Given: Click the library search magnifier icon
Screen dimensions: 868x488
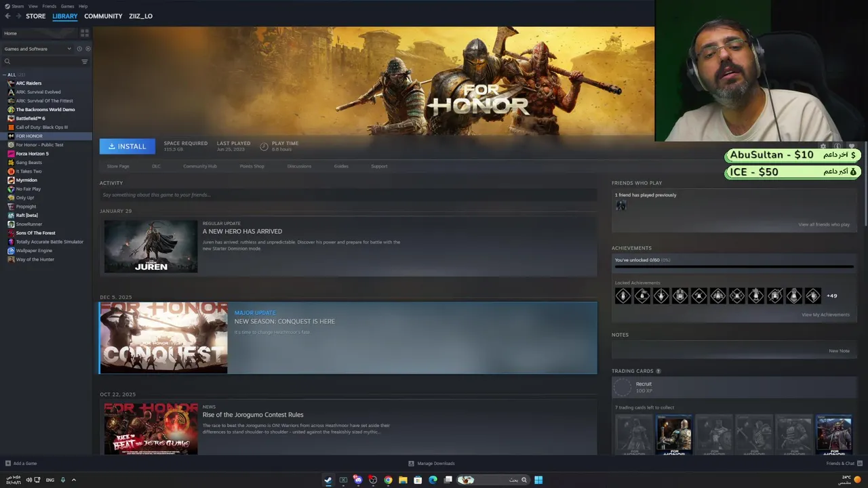Looking at the screenshot, I should tap(7, 62).
